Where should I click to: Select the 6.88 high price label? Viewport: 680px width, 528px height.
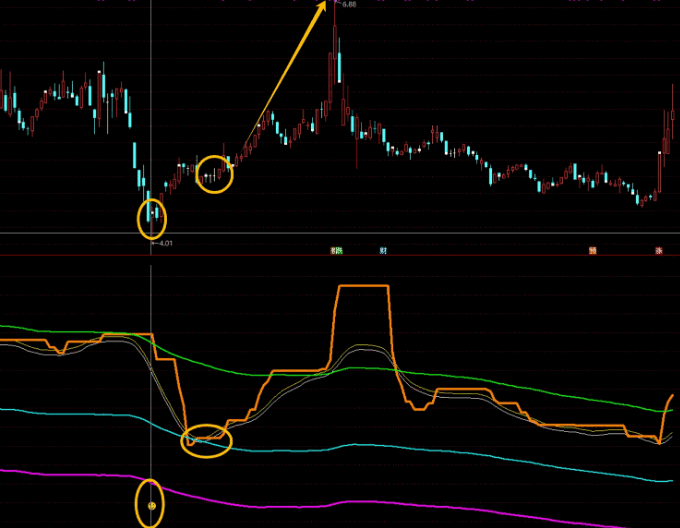click(349, 5)
